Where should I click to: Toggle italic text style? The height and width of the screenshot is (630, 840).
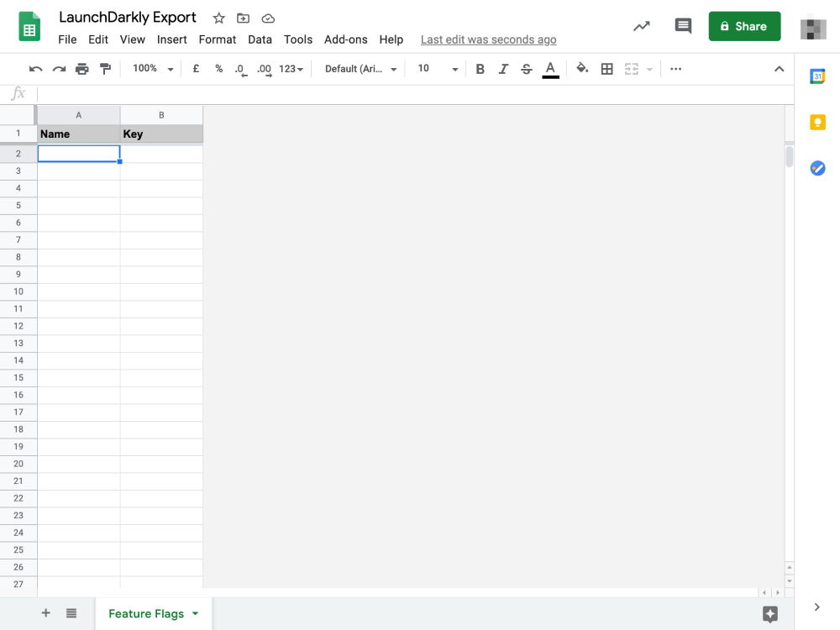click(x=503, y=69)
